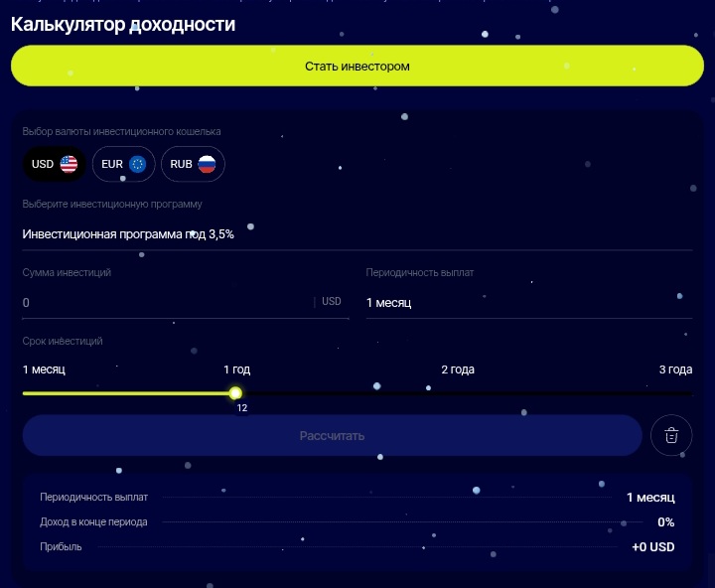The width and height of the screenshot is (715, 588).
Task: Select the USD wallet currency text
Action: (43, 165)
